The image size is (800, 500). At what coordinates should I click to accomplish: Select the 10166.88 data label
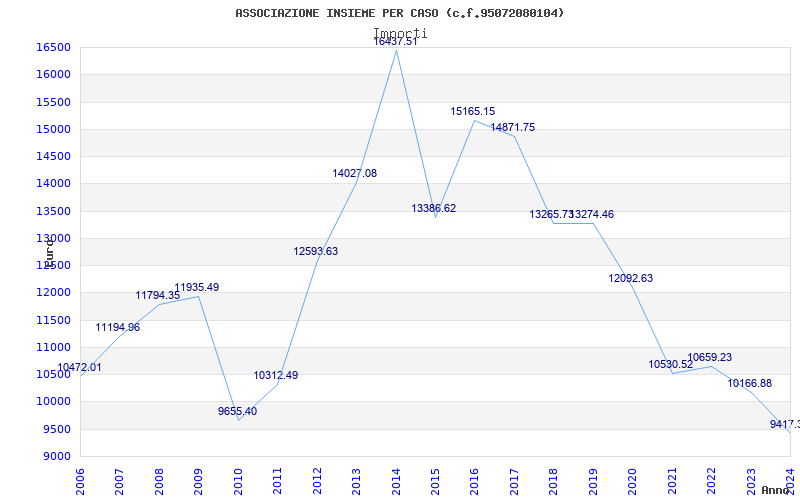[x=749, y=383]
